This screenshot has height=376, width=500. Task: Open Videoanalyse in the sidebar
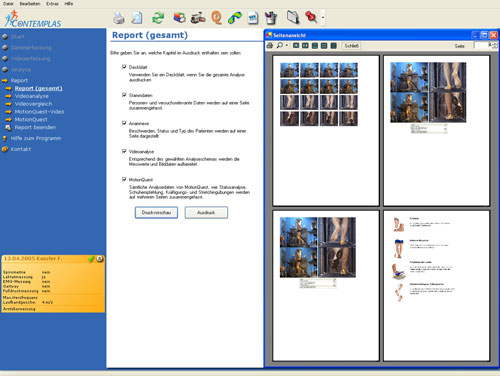32,96
